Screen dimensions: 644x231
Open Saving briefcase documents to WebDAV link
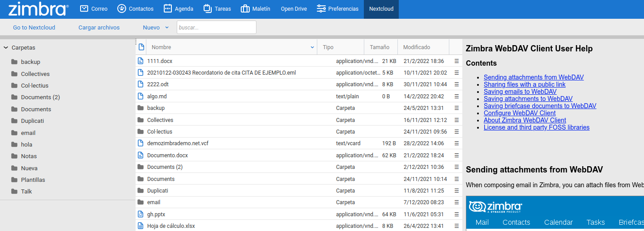click(540, 106)
